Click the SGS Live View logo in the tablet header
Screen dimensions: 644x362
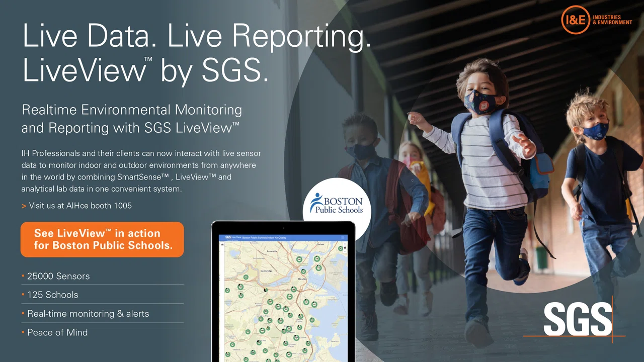233,237
